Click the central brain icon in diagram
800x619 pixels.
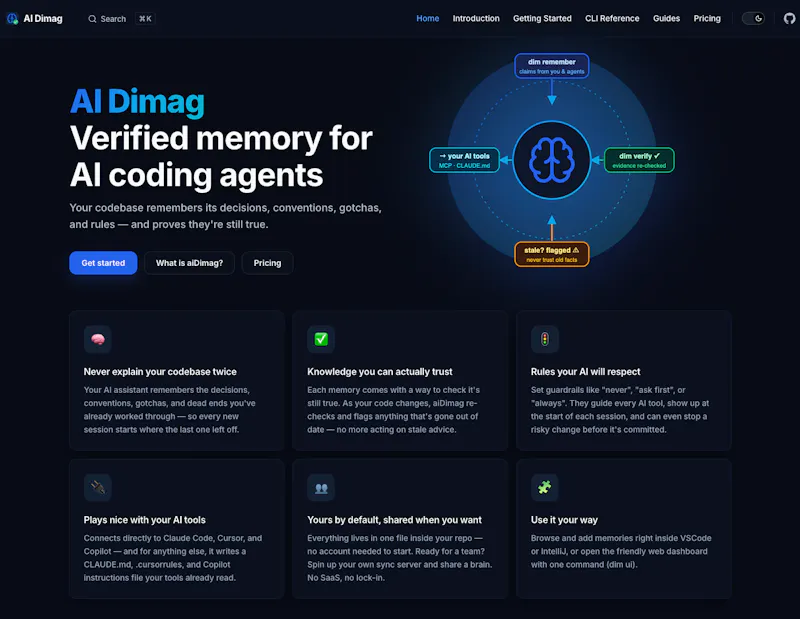(552, 160)
